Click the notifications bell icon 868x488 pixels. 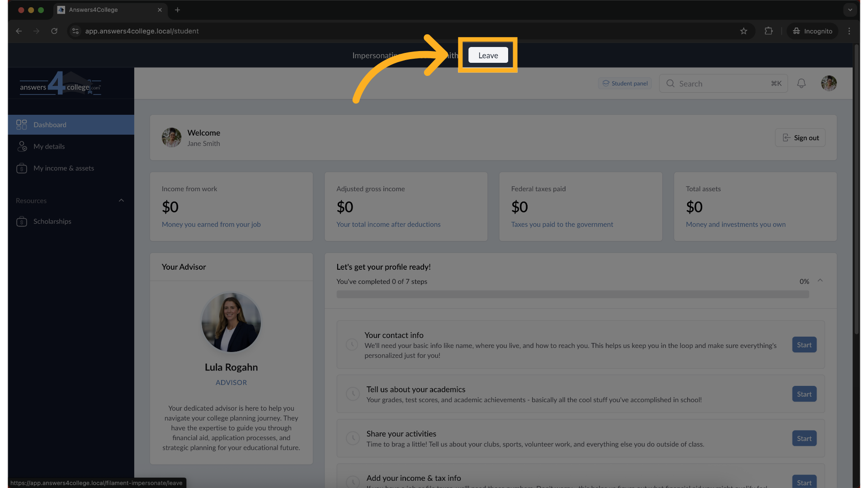(x=801, y=84)
